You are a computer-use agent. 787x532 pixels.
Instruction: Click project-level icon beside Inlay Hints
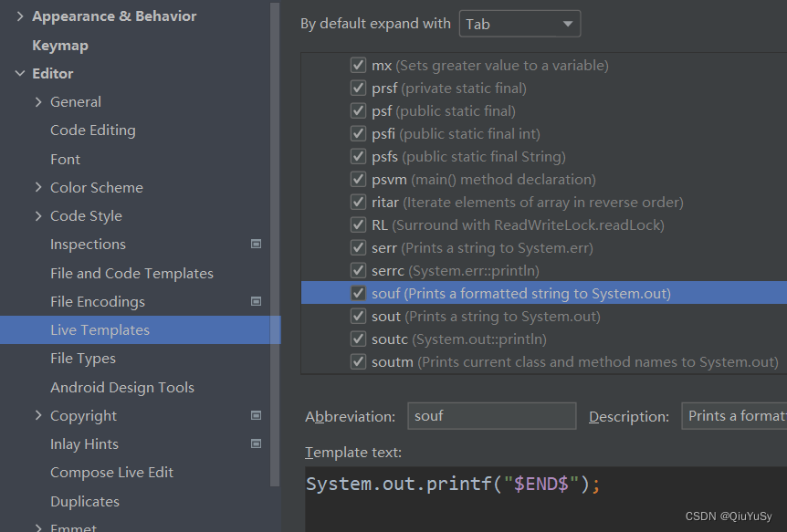(x=256, y=443)
